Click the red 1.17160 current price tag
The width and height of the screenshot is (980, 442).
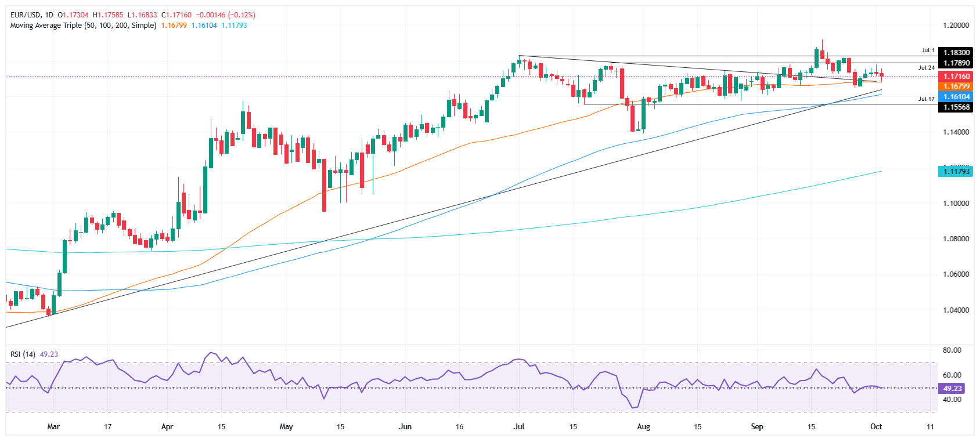(956, 77)
